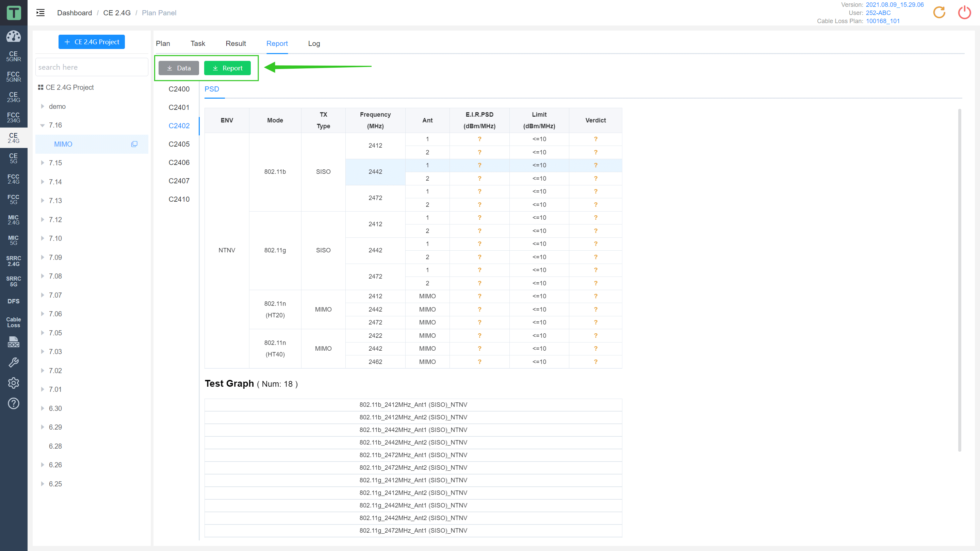This screenshot has height=551, width=980.
Task: Open CE 5G module
Action: click(14, 158)
